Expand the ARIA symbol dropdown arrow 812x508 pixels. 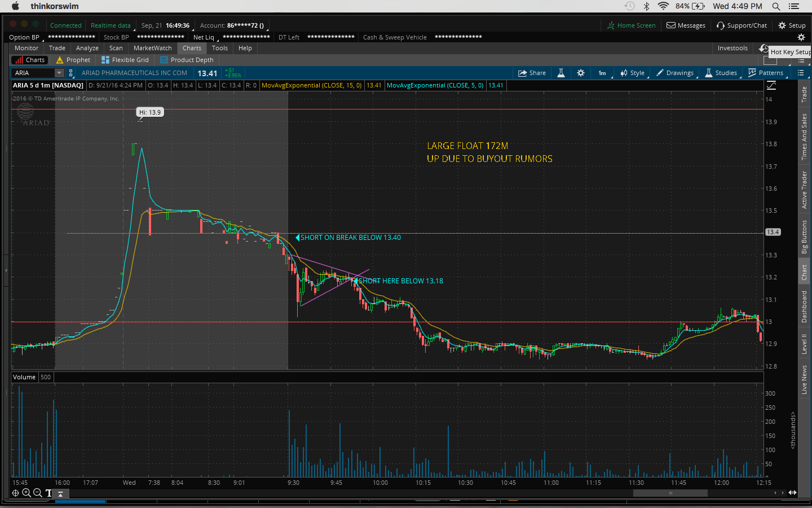(59, 73)
